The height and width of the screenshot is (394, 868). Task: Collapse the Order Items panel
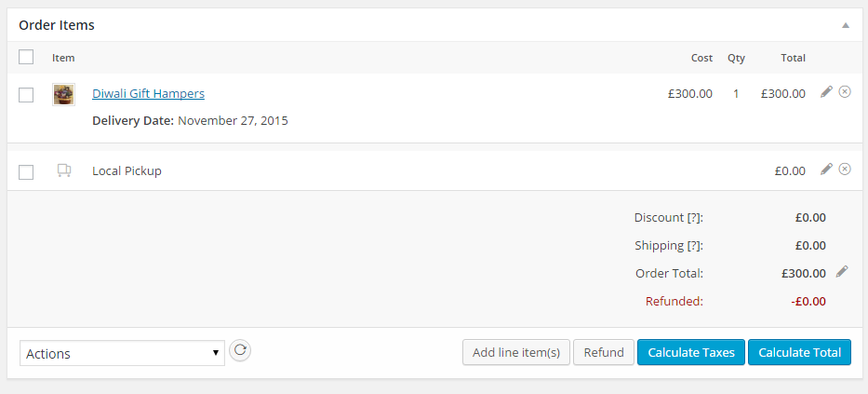tap(846, 25)
